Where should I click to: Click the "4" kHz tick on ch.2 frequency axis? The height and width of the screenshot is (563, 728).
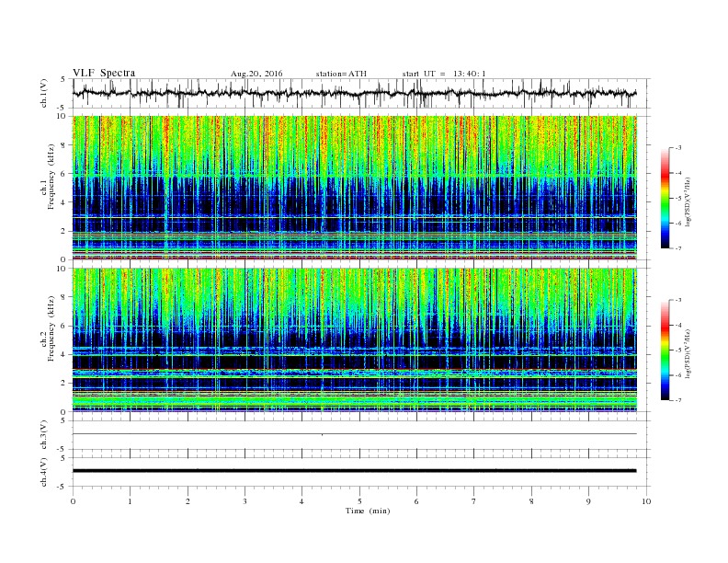tap(63, 354)
